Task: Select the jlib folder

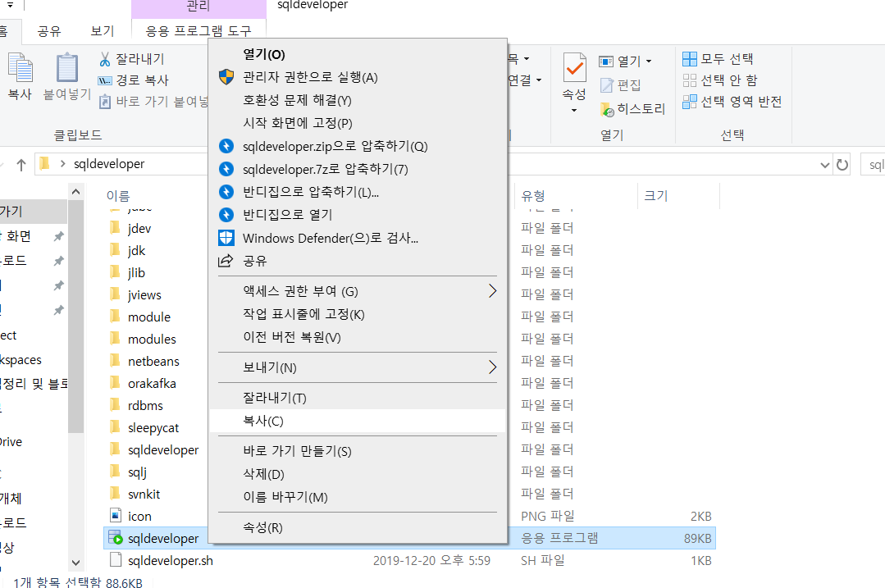Action: click(136, 272)
